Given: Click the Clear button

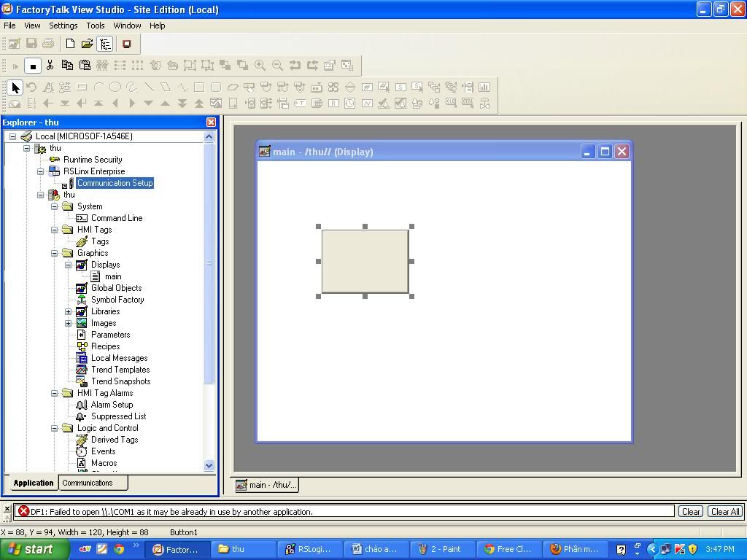Looking at the screenshot, I should (691, 511).
